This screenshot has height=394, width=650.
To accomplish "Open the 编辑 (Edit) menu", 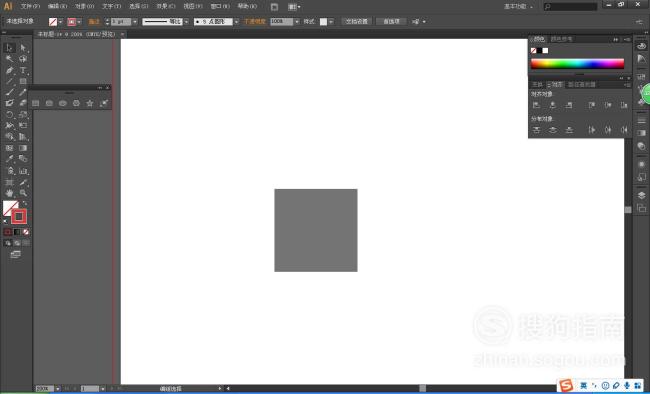I will click(x=57, y=6).
